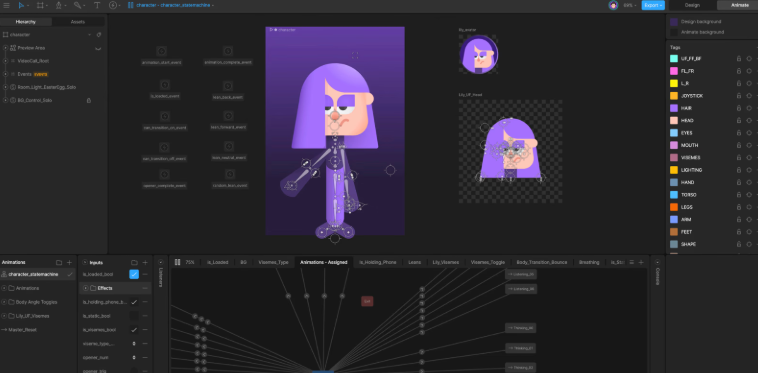Click the animation_start_event icon on canvas
The height and width of the screenshot is (373, 758).
161,51
